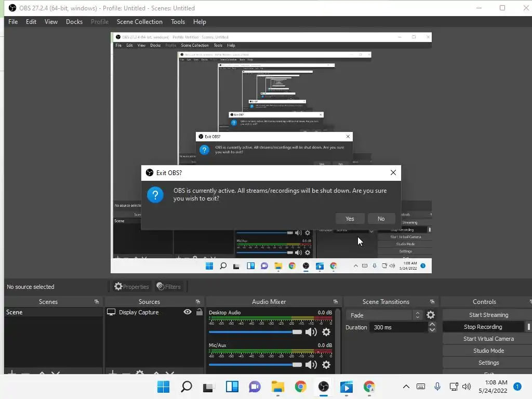Open the notification badge in tray
This screenshot has height=399, width=532.
[x=517, y=387]
